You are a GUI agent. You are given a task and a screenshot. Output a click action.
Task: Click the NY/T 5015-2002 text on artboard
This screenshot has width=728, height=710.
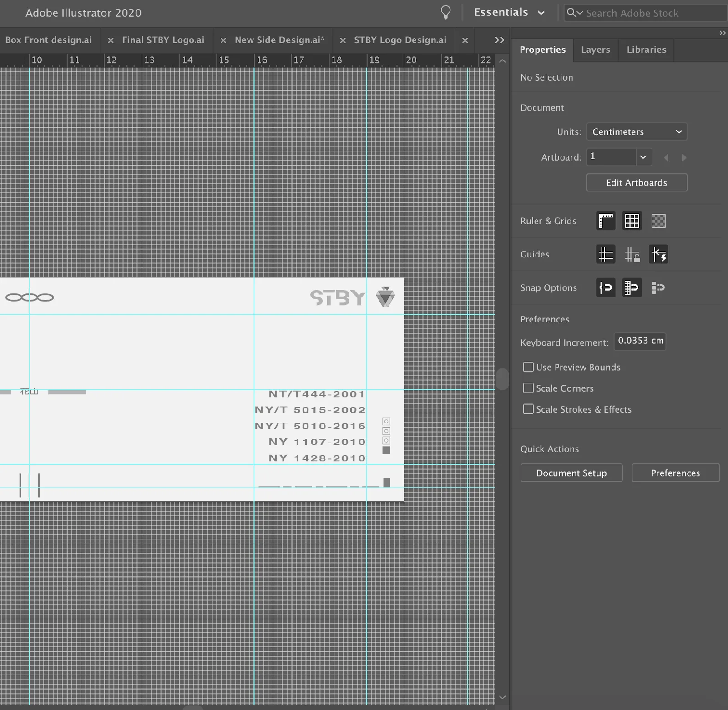pos(310,410)
